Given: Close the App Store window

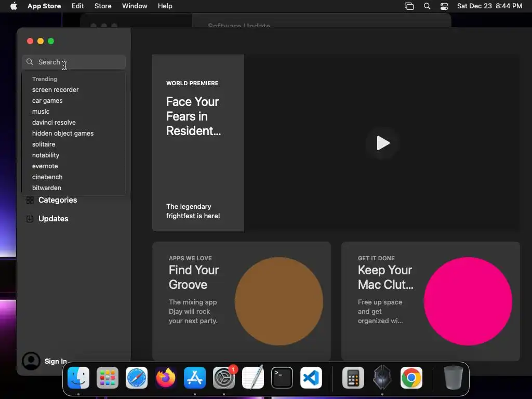Looking at the screenshot, I should pyautogui.click(x=30, y=41).
